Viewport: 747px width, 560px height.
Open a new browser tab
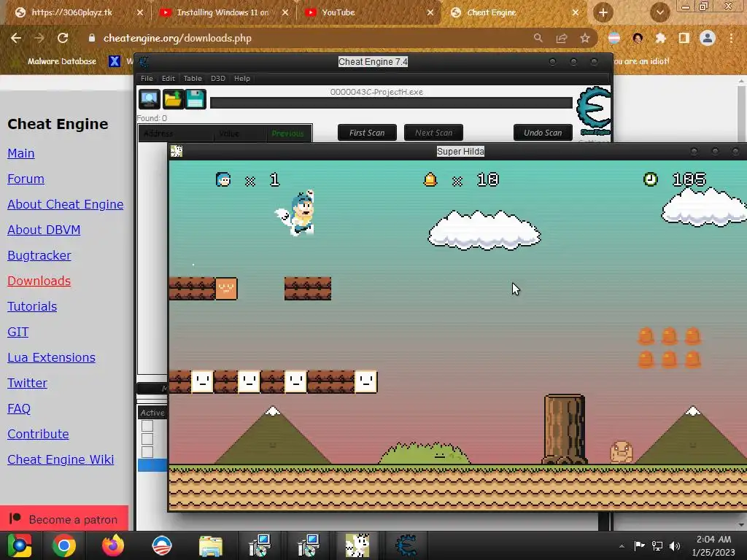tap(603, 12)
